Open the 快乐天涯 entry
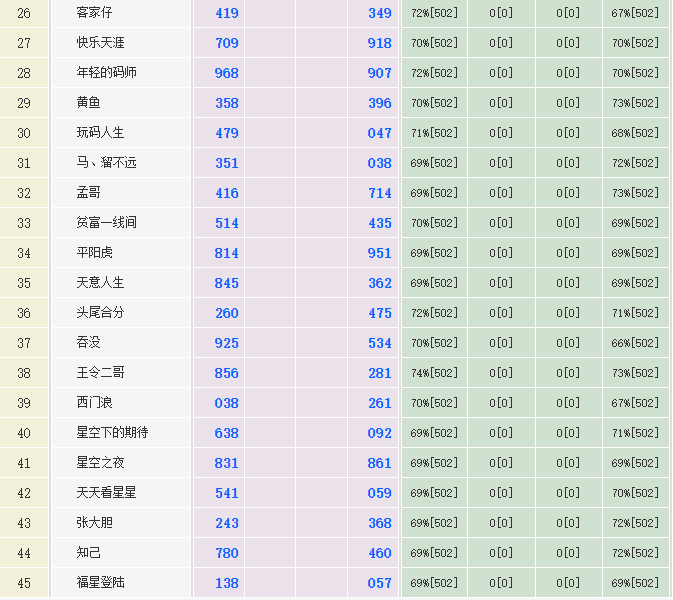This screenshot has width=673, height=600. pyautogui.click(x=101, y=43)
